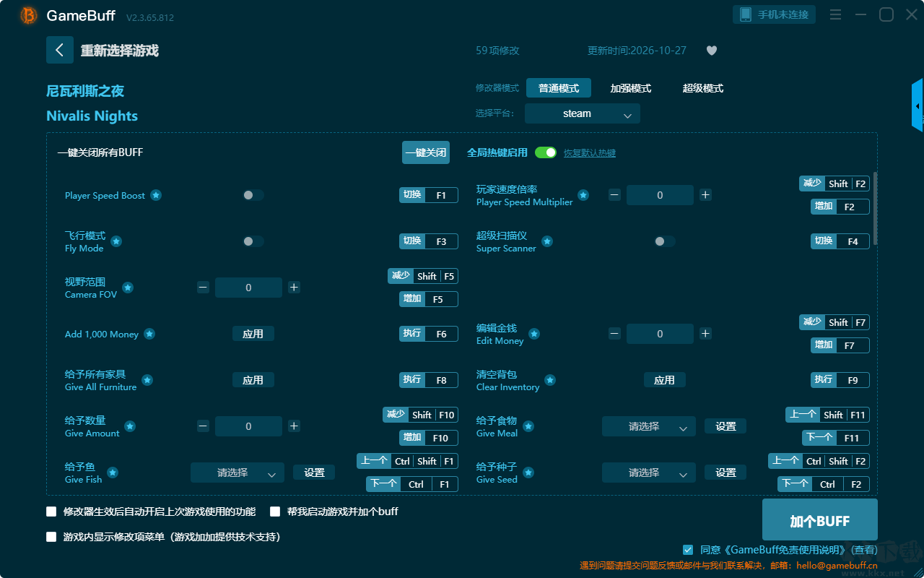Click the 恢复默认热键 link

(x=590, y=153)
